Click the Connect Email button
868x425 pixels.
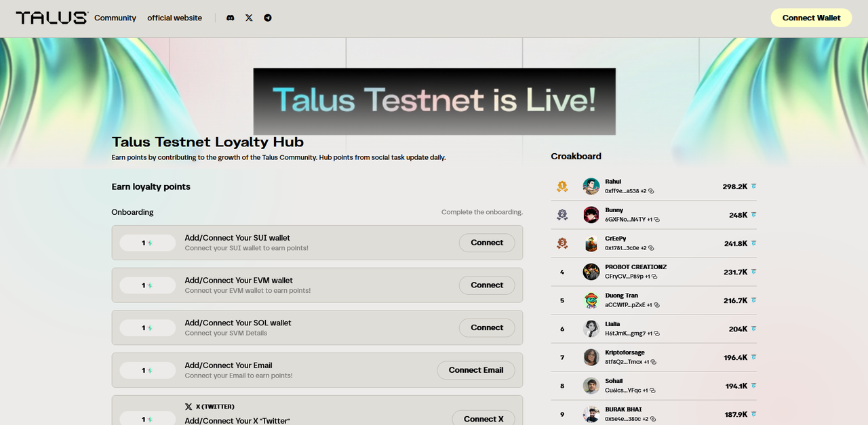pyautogui.click(x=475, y=370)
